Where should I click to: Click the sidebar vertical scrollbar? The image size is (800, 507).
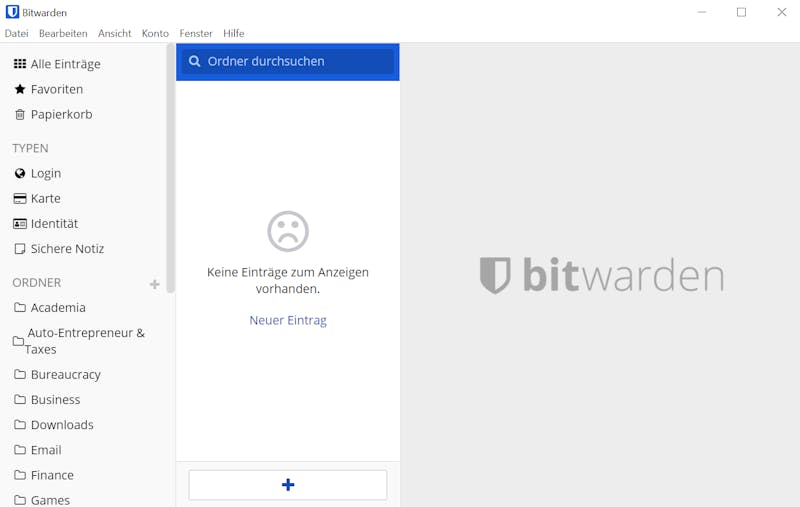170,168
